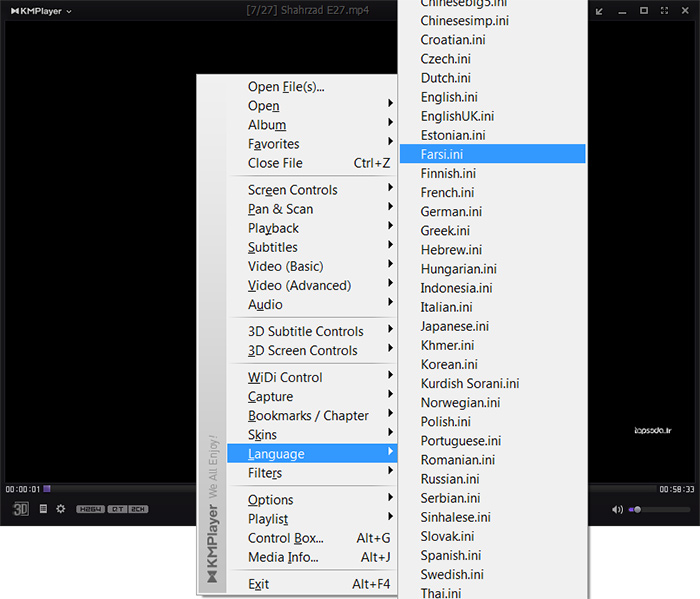The width and height of the screenshot is (700, 599).
Task: Expand Pan & Scan submenu
Action: 312,209
